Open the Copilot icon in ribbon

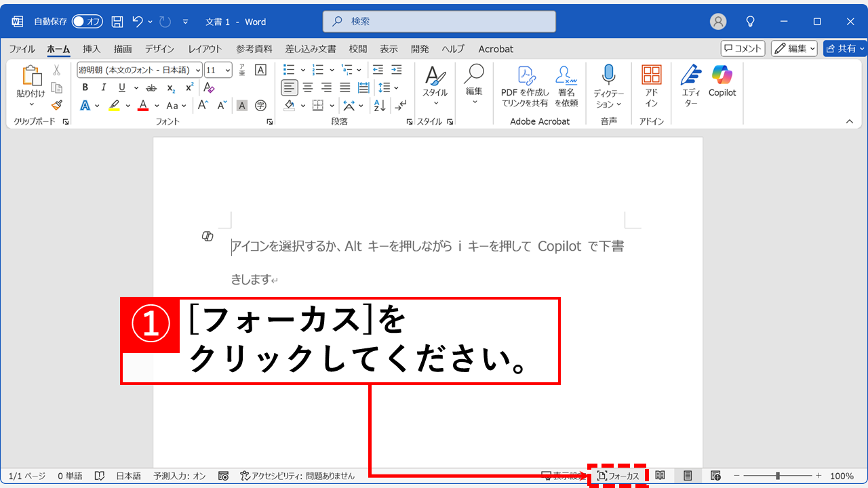click(722, 75)
